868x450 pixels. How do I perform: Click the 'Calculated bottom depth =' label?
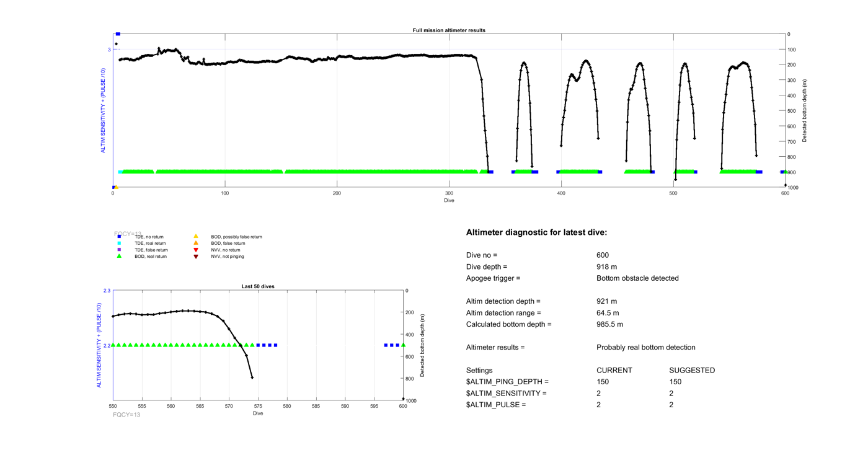coord(509,324)
